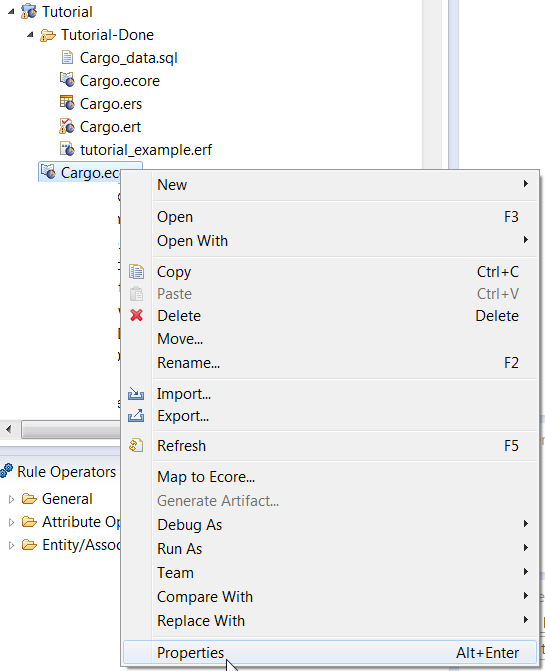Image resolution: width=545 pixels, height=671 pixels.
Task: Click the Cargo.ecore file icon in Tutorial-Done
Action: click(x=67, y=80)
